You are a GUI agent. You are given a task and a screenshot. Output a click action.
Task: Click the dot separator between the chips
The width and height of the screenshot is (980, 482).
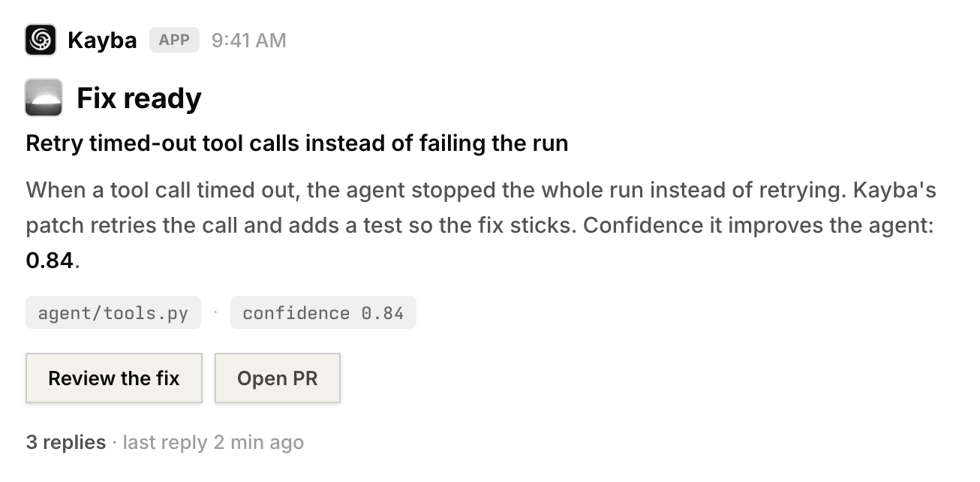pyautogui.click(x=215, y=312)
